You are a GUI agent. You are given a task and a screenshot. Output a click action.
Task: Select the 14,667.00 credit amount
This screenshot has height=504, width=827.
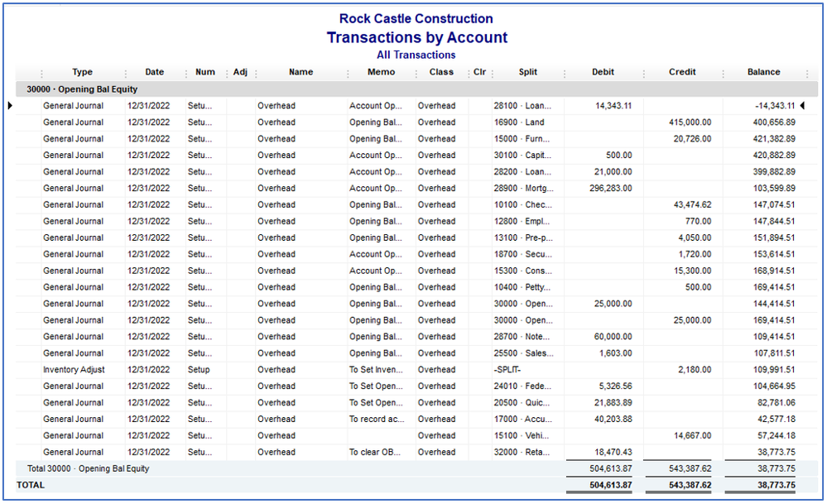[x=692, y=435]
